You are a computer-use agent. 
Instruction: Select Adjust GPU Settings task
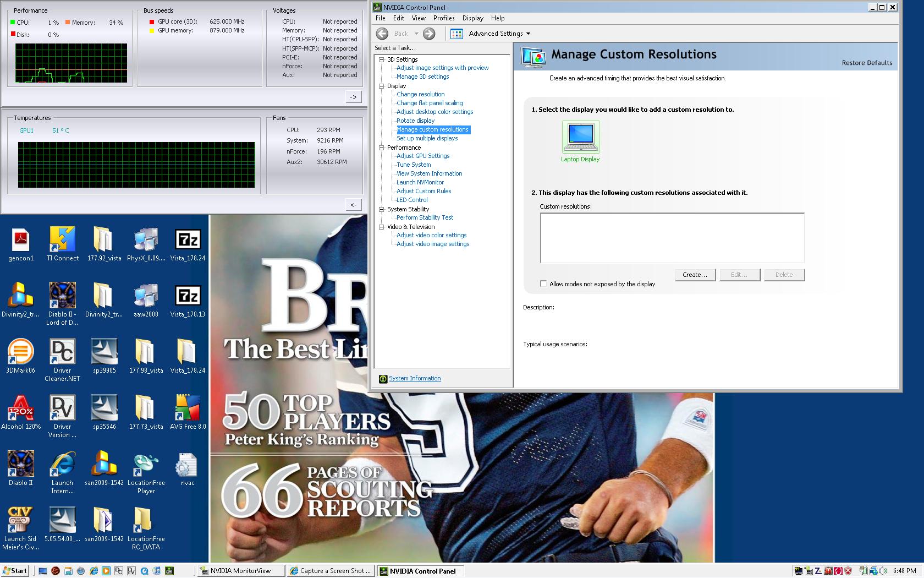(x=423, y=156)
